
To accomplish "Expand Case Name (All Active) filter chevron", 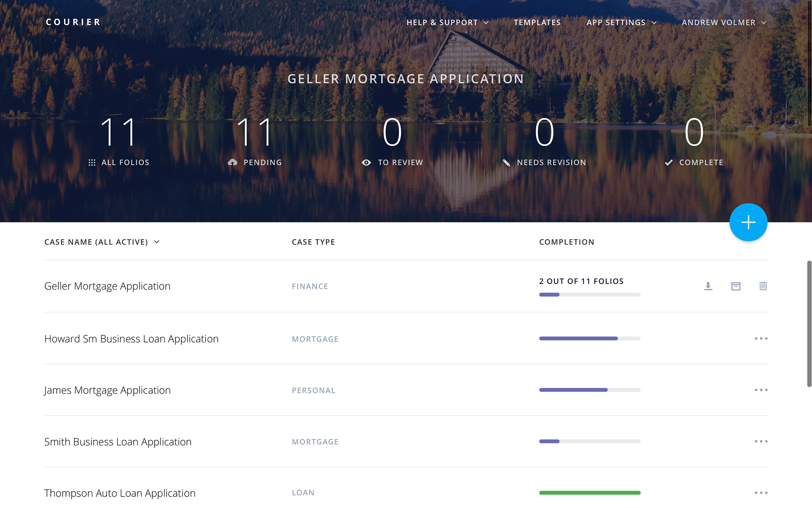I will 157,242.
